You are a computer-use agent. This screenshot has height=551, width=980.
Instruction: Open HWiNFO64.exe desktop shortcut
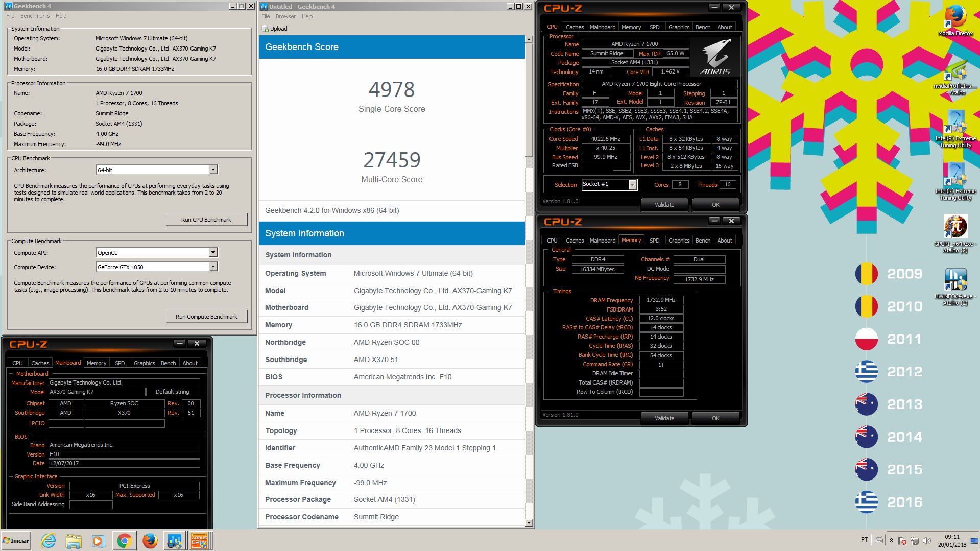955,287
